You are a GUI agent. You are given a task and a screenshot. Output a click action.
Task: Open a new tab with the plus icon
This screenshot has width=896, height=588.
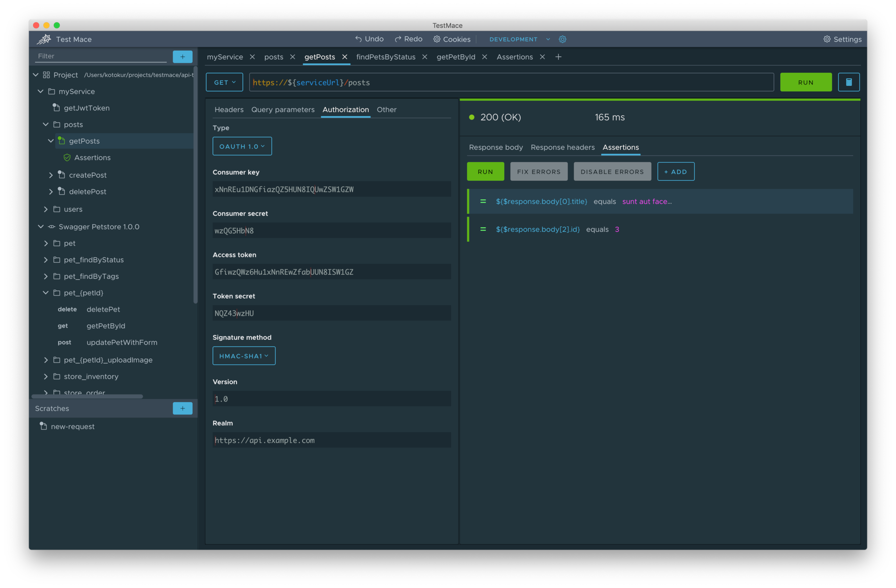558,57
